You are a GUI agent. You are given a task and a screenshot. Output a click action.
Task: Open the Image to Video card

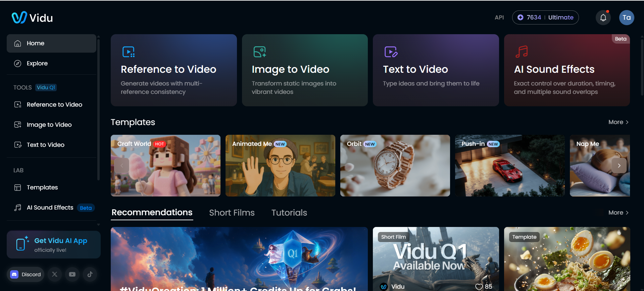click(304, 70)
